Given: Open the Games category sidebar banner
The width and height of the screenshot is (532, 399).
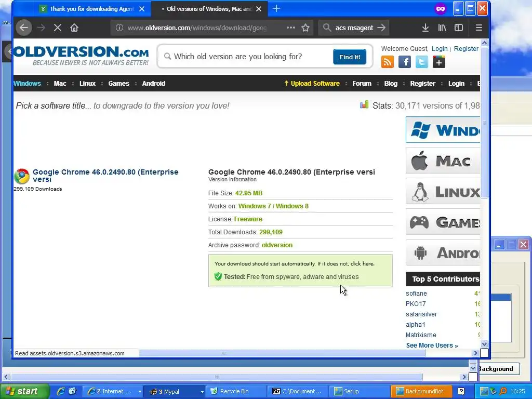Looking at the screenshot, I should pos(443,221).
